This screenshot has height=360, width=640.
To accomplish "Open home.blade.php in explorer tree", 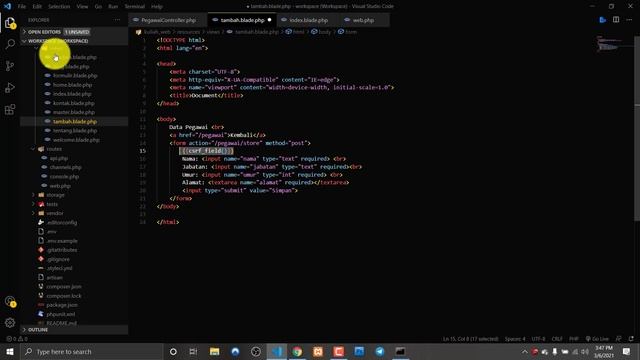I will pos(72,85).
